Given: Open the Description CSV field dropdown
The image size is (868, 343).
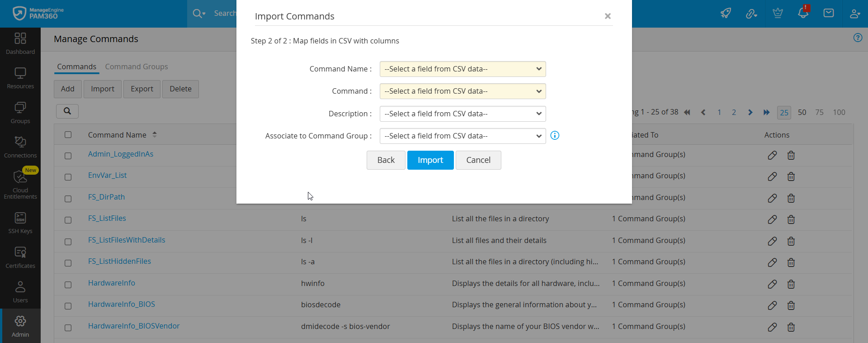Looking at the screenshot, I should [462, 114].
